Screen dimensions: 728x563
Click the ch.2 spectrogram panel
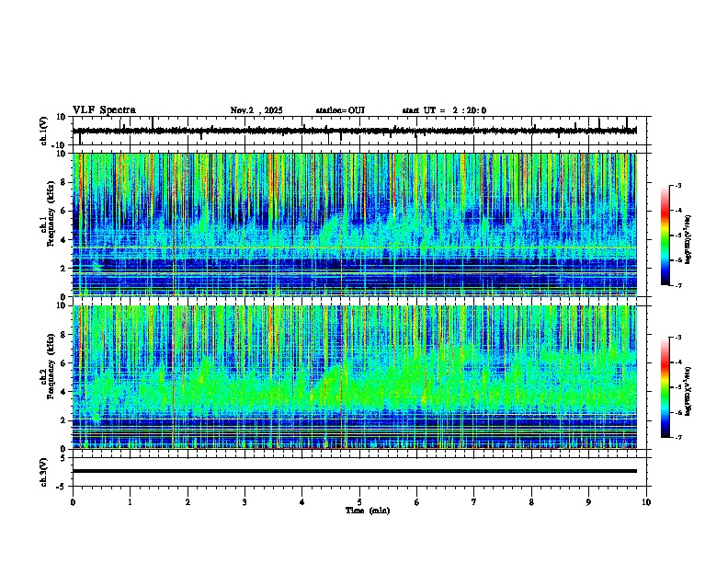355,377
